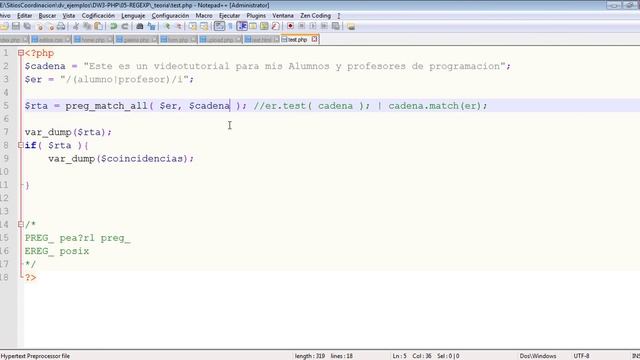Image resolution: width=640 pixels, height=360 pixels.
Task: Click the green Undo arrow icon
Action: click(x=113, y=27)
